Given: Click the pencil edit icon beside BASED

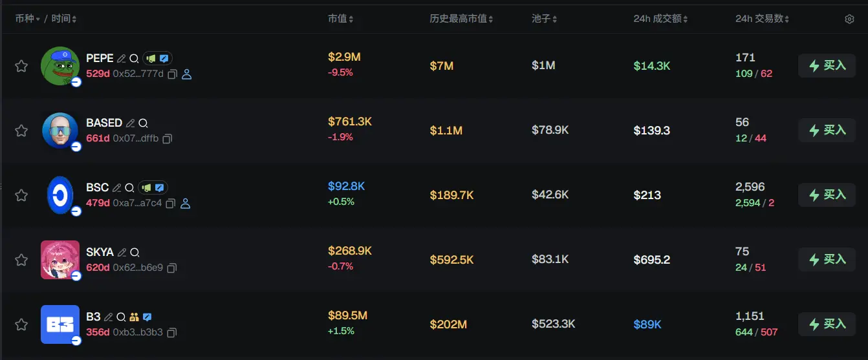Looking at the screenshot, I should pyautogui.click(x=130, y=123).
